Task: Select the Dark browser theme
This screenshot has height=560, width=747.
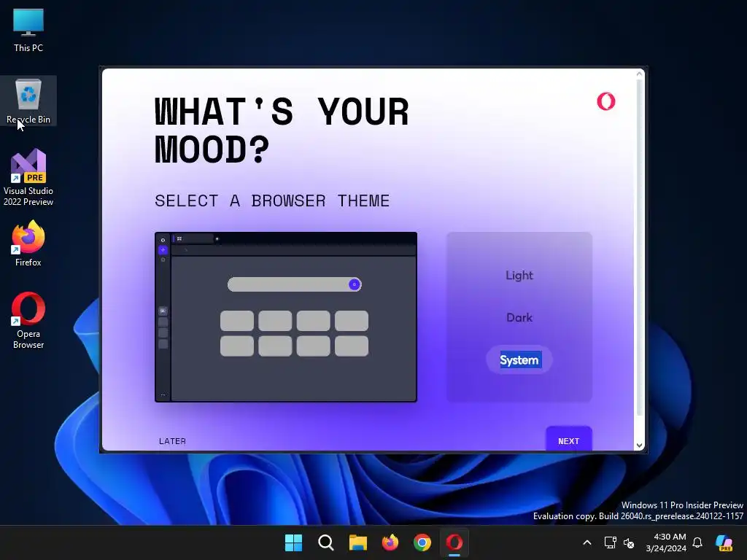Action: point(519,317)
